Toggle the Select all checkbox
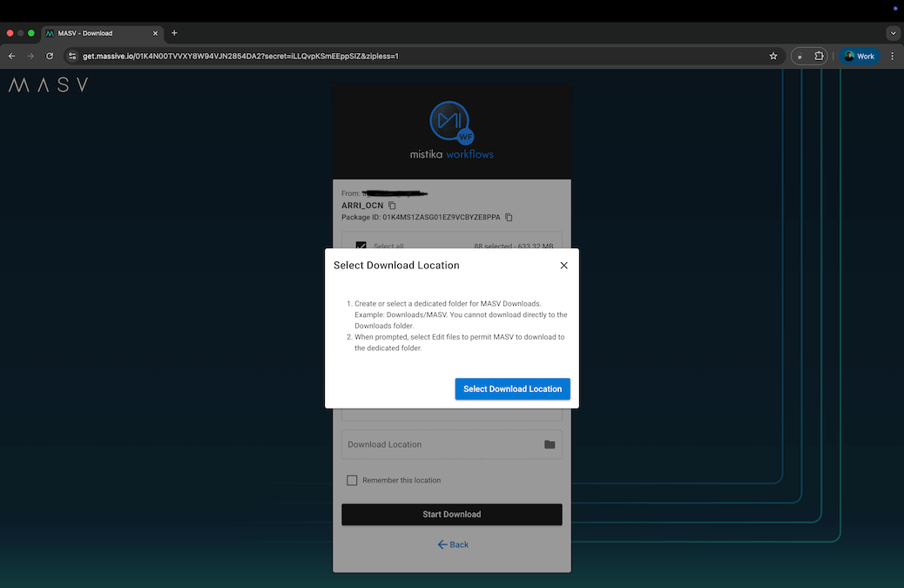 [361, 246]
